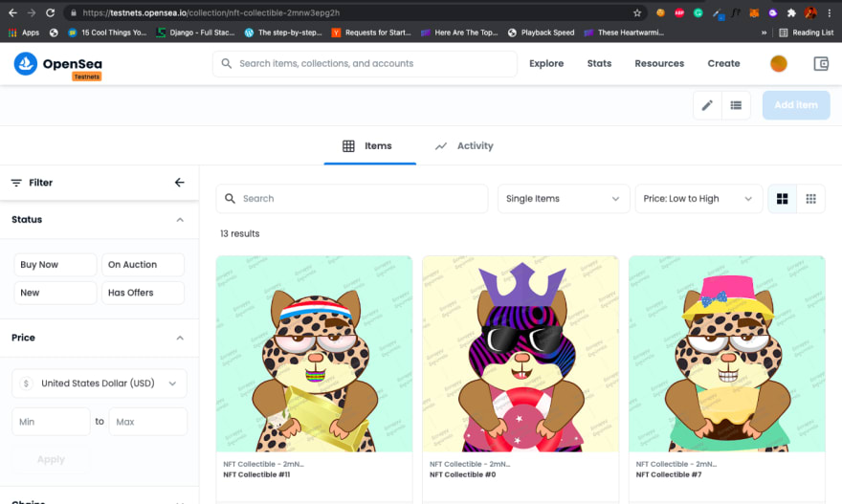Open the Extensions puzzle-piece icon
The width and height of the screenshot is (842, 504).
pyautogui.click(x=791, y=12)
